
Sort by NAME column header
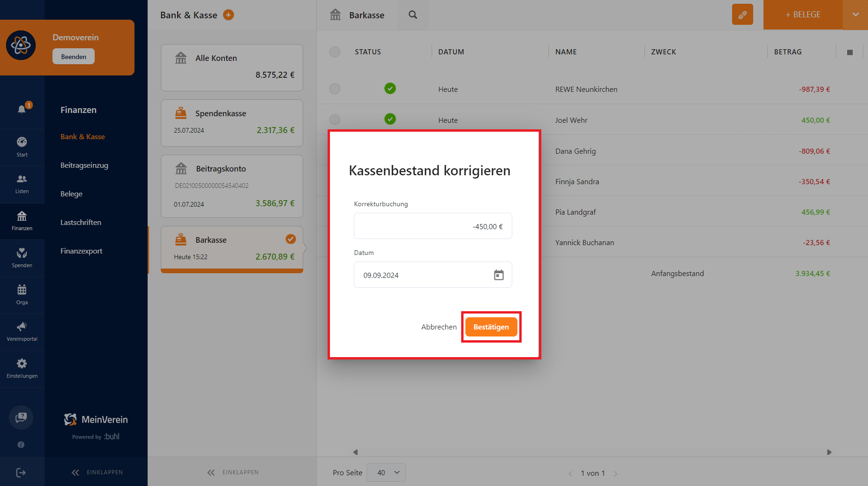point(566,52)
